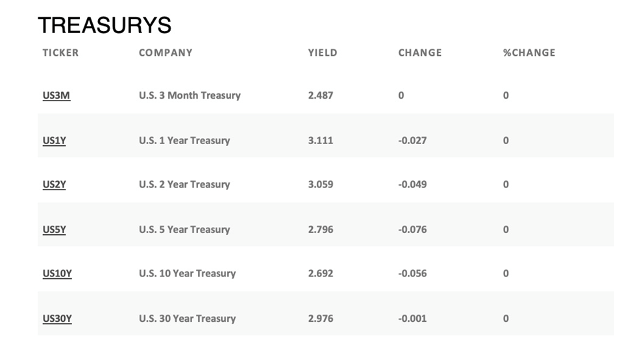Image resolution: width=633 pixels, height=364 pixels.
Task: Select the -0.049 change value
Action: [x=412, y=184]
